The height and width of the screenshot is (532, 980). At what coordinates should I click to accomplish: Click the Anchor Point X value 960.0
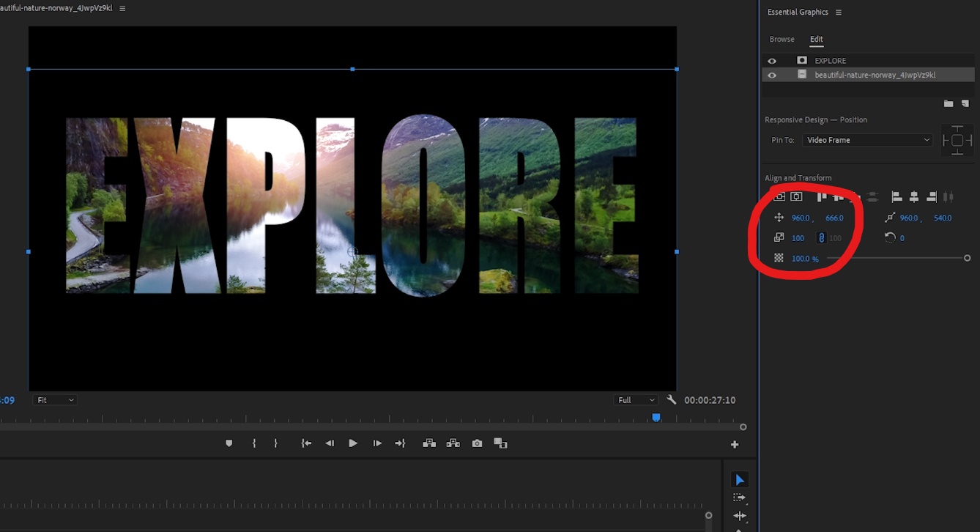909,218
